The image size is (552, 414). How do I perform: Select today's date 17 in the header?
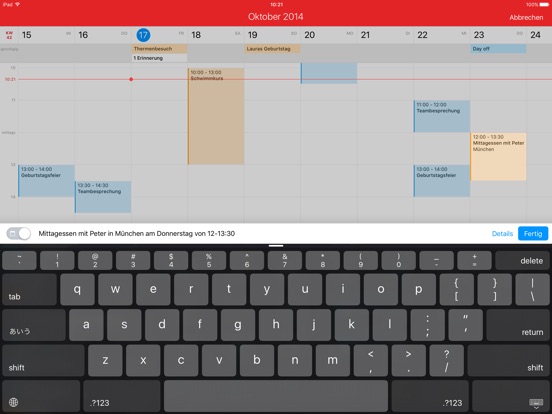[x=143, y=35]
